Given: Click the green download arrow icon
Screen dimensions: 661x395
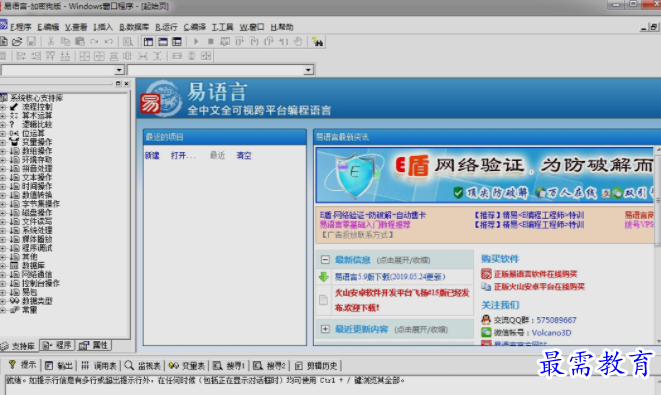Looking at the screenshot, I should (x=323, y=277).
